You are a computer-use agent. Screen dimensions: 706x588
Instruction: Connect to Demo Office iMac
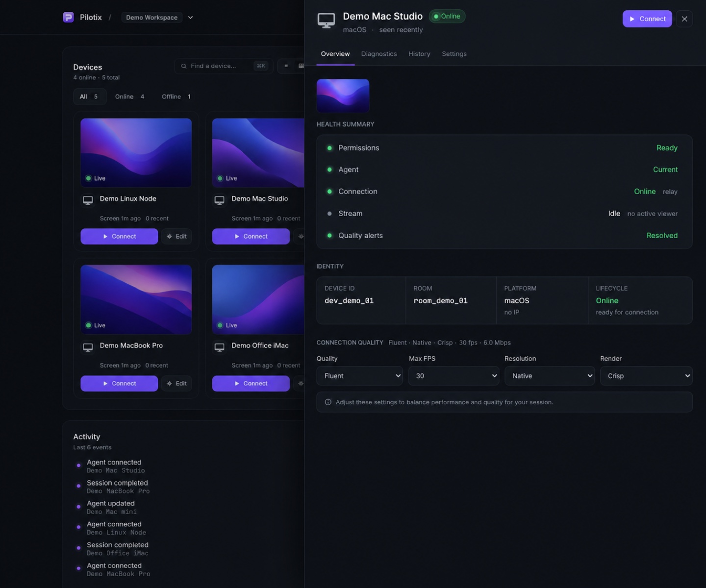pyautogui.click(x=251, y=383)
